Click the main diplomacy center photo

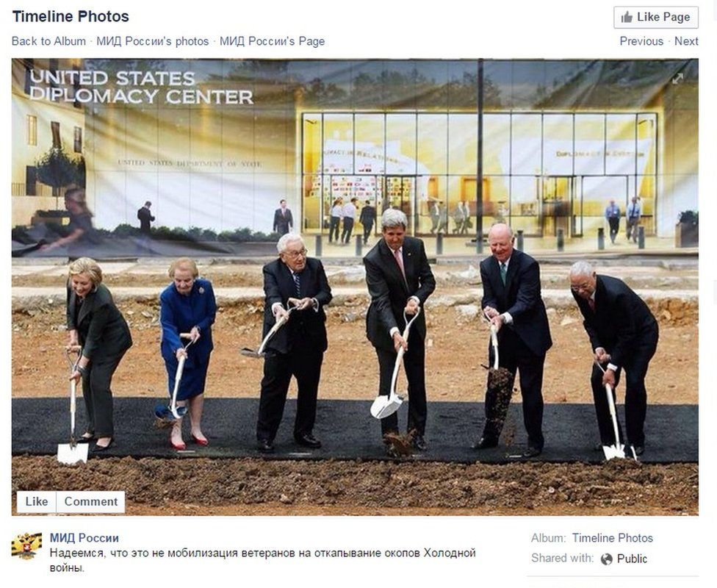355,287
